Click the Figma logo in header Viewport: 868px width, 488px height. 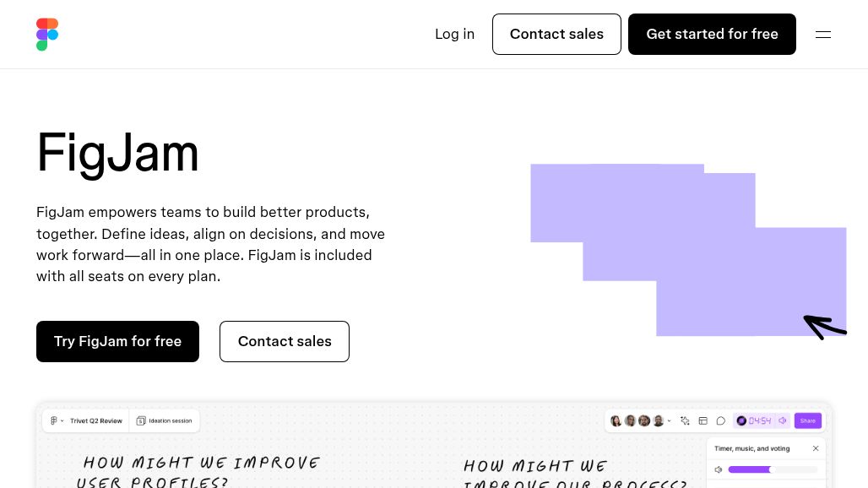point(47,35)
